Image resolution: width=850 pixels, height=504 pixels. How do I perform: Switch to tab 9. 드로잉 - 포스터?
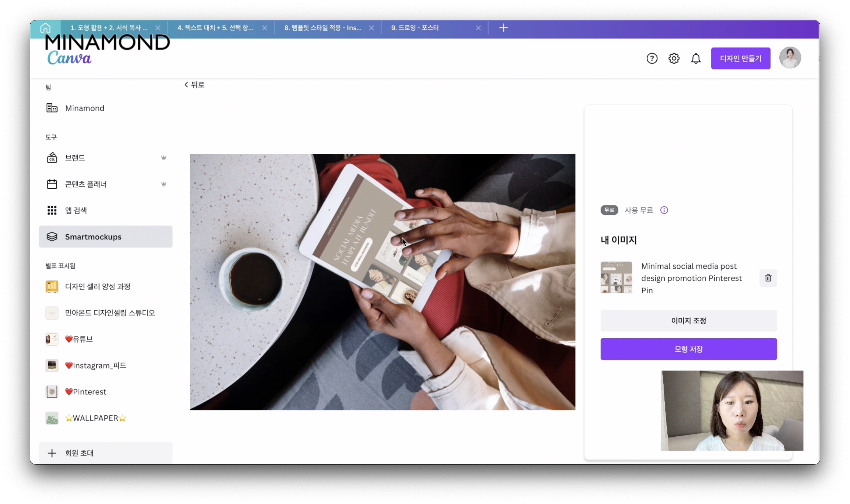(415, 28)
